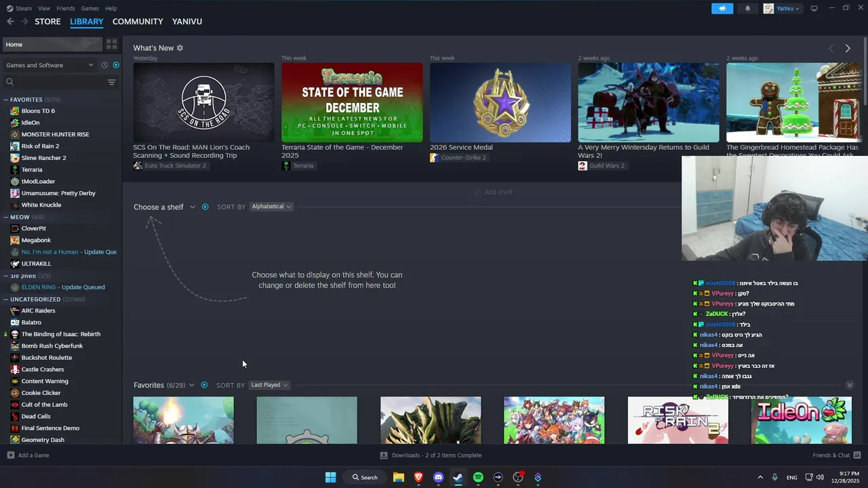Open the IdleOn shelf cover
This screenshot has height=488, width=868.
pos(802,420)
